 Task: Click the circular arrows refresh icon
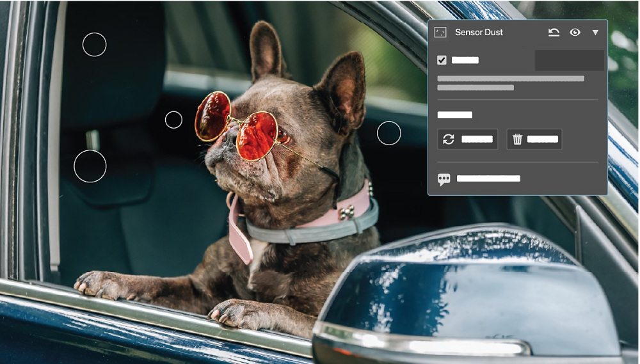point(449,139)
